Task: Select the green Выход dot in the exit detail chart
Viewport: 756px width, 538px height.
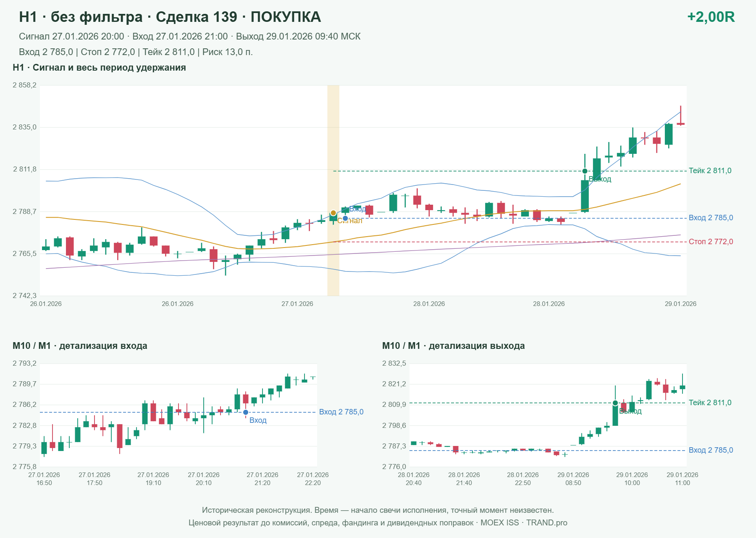Action: 615,403
